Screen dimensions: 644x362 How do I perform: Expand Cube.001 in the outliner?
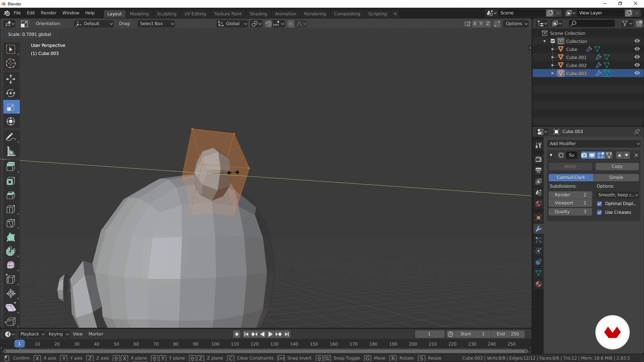(x=552, y=57)
